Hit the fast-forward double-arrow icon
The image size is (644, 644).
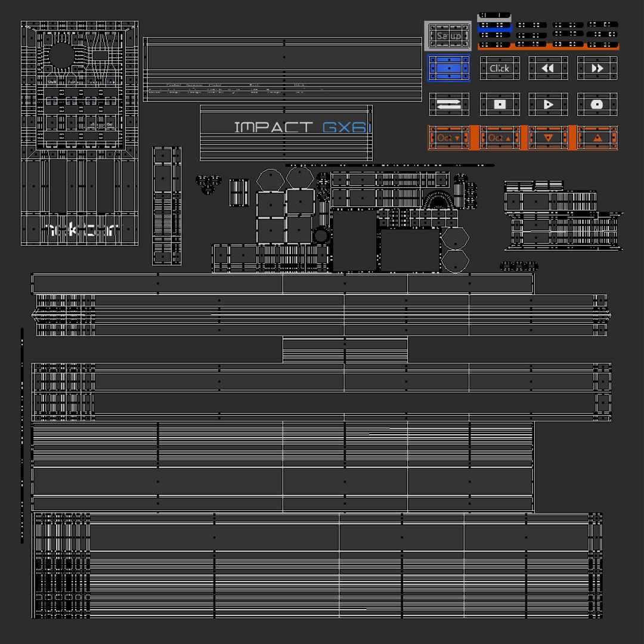coord(597,68)
